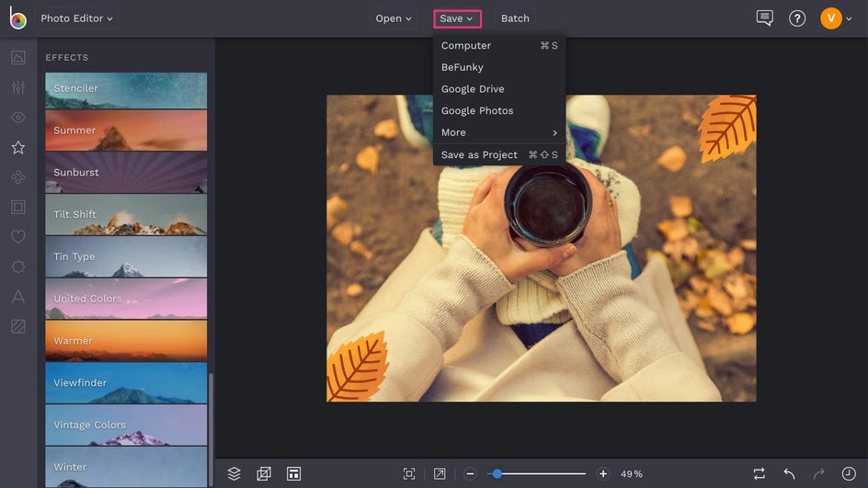Screen dimensions: 868x488
Task: Select Google Drive in Save menu
Action: (x=473, y=89)
